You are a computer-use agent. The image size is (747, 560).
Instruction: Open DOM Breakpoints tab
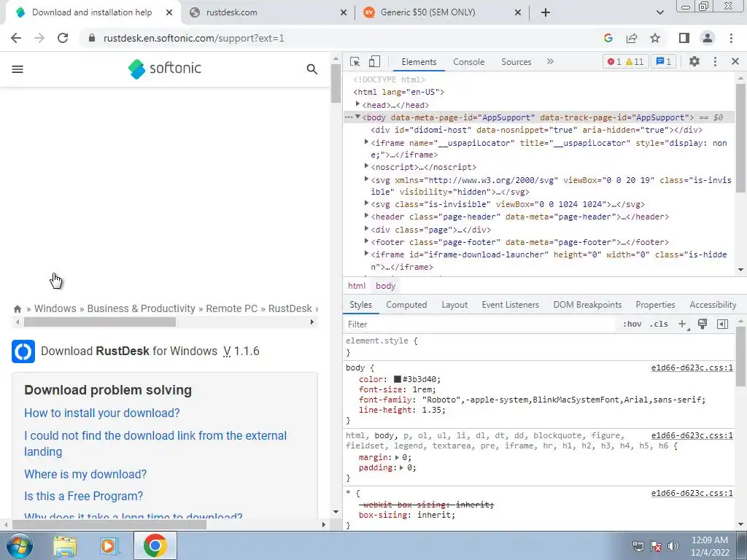click(587, 305)
